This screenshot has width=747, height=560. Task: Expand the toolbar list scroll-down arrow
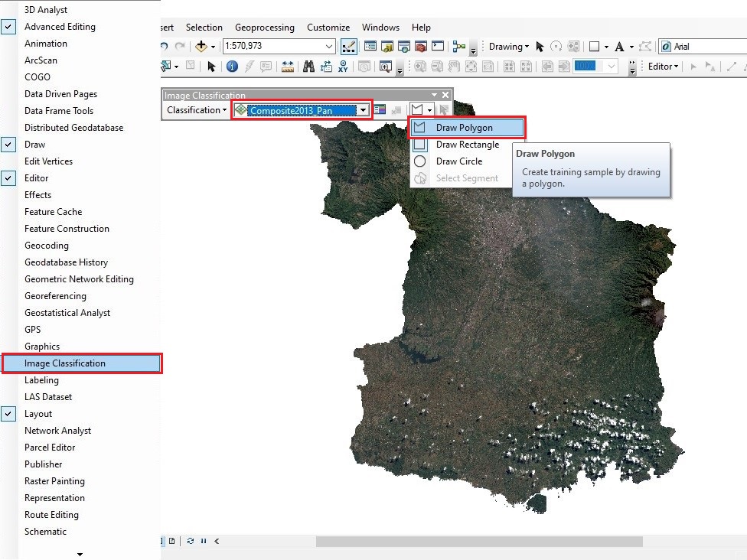(80, 554)
